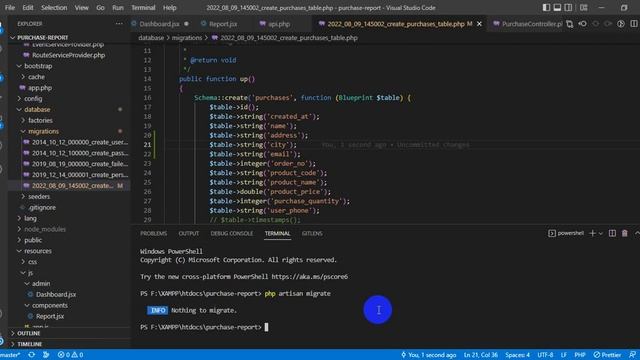640x360 pixels.
Task: Open RouteServiceProvider.php in explorer
Action: click(69, 55)
